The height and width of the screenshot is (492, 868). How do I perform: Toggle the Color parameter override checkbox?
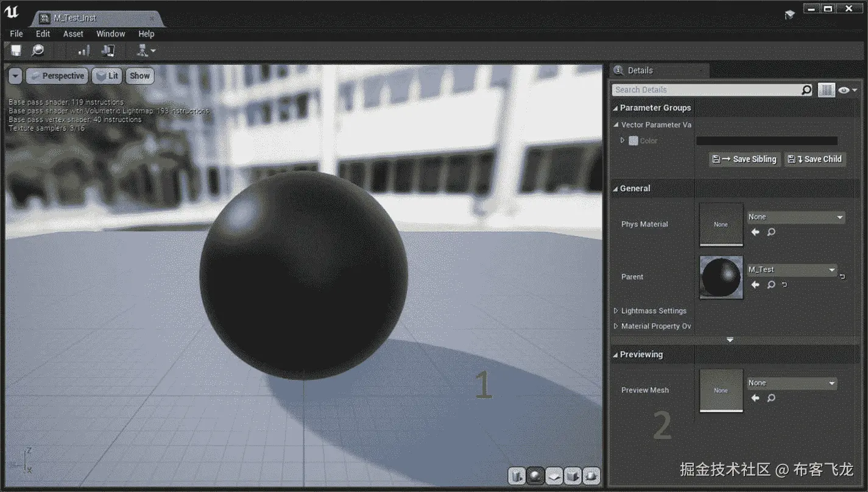click(x=633, y=140)
